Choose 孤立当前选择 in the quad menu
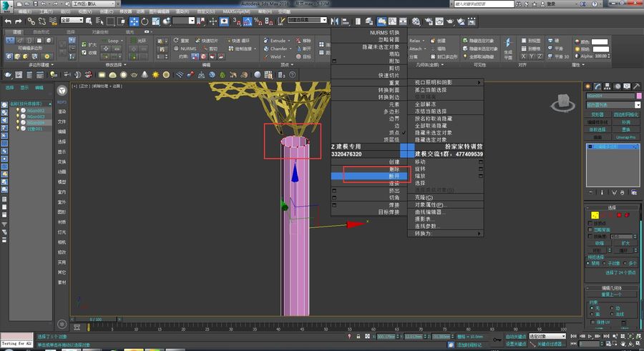The image size is (644, 351). click(446, 90)
